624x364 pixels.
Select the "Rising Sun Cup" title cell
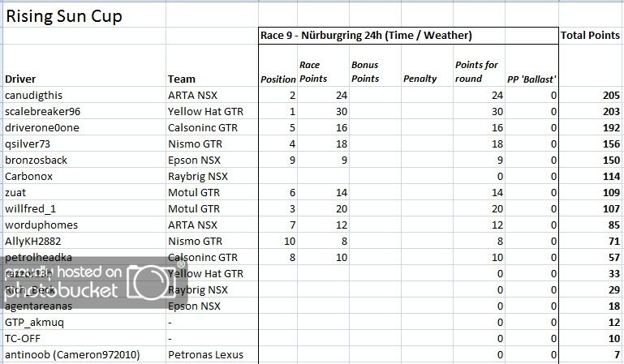click(65, 15)
